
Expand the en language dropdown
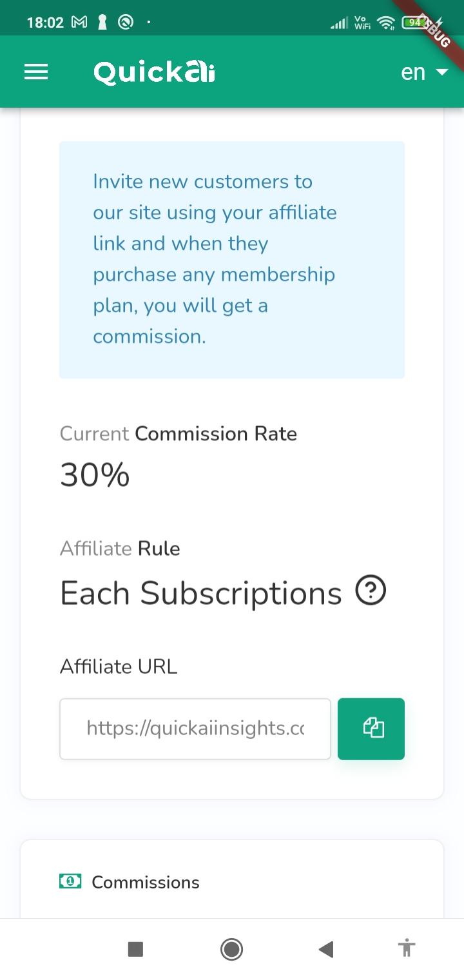[x=424, y=72]
